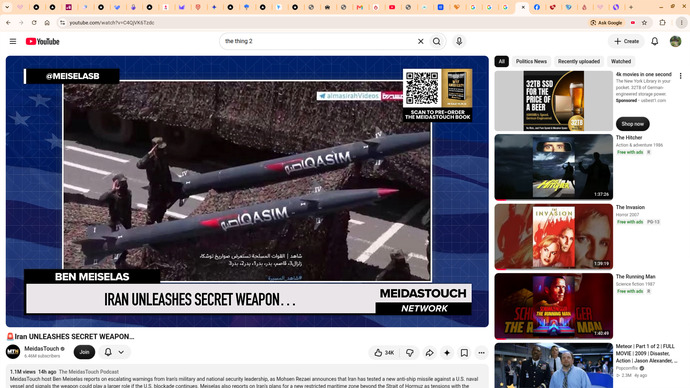Open The MeidasTouch Podcast link

88,372
